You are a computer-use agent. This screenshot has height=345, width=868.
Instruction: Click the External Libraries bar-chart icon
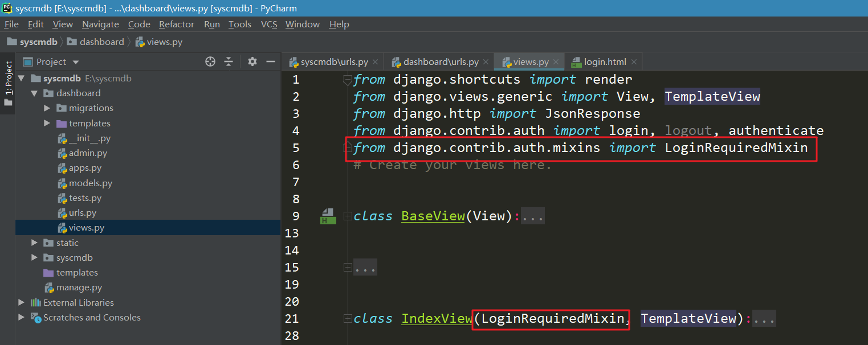click(x=36, y=302)
